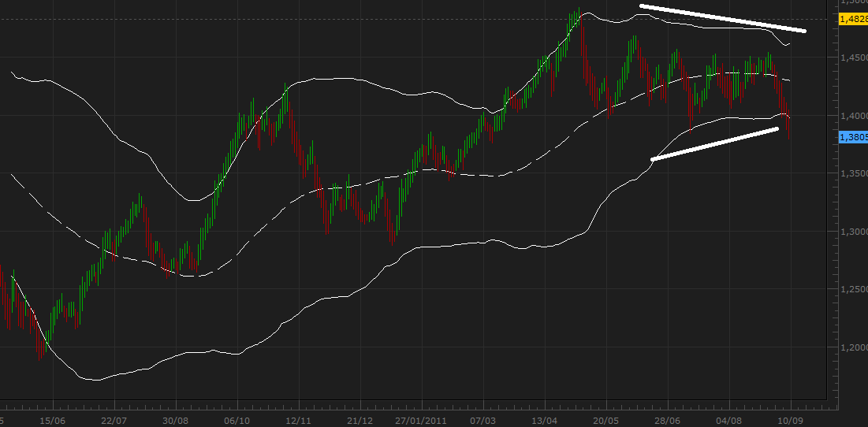868x427 pixels.
Task: Click the 13/04 date label
Action: point(546,421)
